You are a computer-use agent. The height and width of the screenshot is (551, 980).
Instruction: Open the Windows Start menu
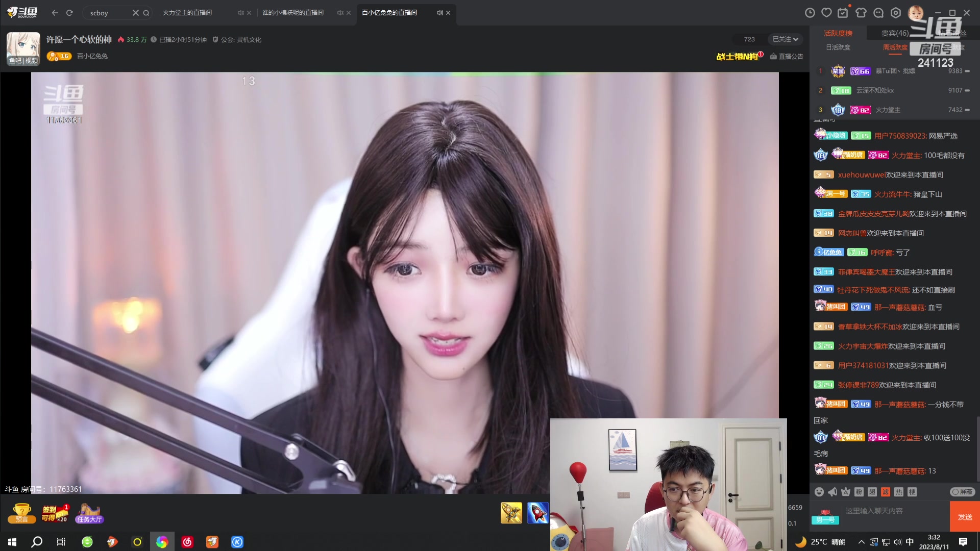[12, 542]
